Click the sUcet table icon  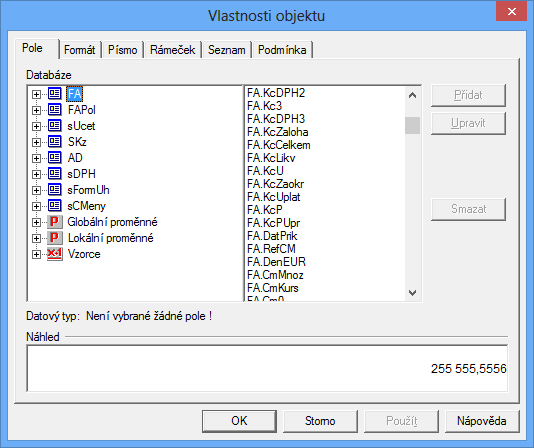coord(54,125)
